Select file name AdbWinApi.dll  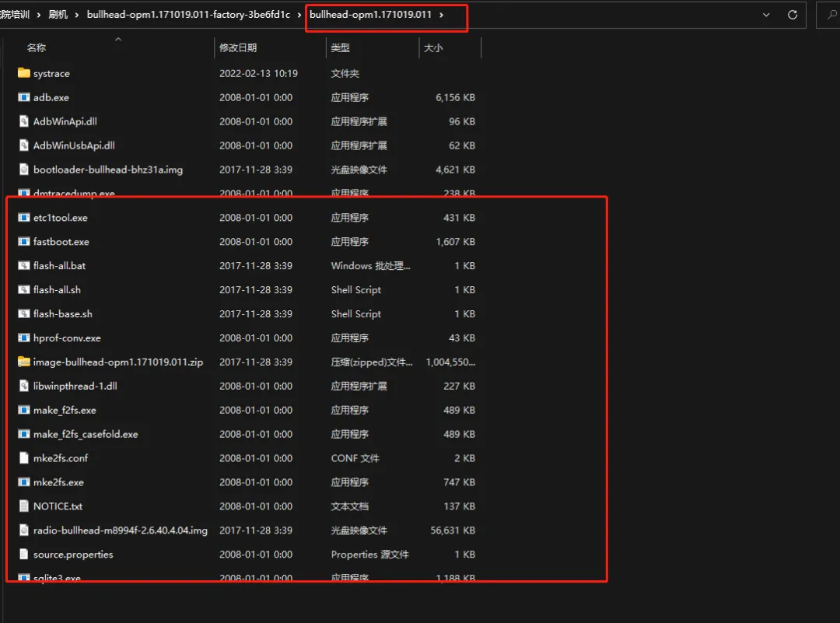coord(65,121)
